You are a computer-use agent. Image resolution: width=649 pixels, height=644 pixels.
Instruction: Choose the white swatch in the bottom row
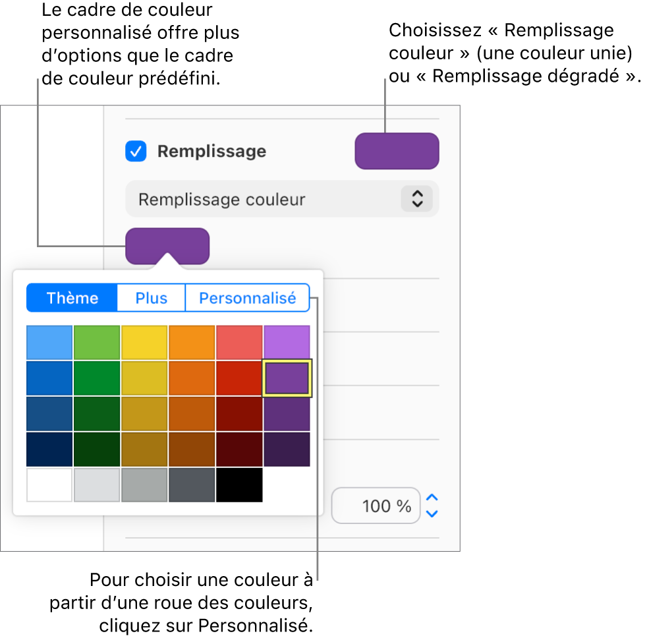click(49, 485)
